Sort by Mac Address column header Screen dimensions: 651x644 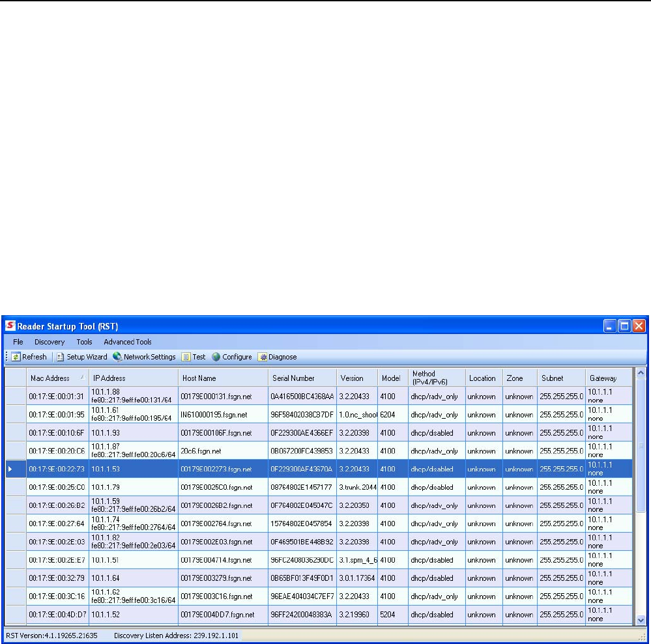tap(58, 378)
